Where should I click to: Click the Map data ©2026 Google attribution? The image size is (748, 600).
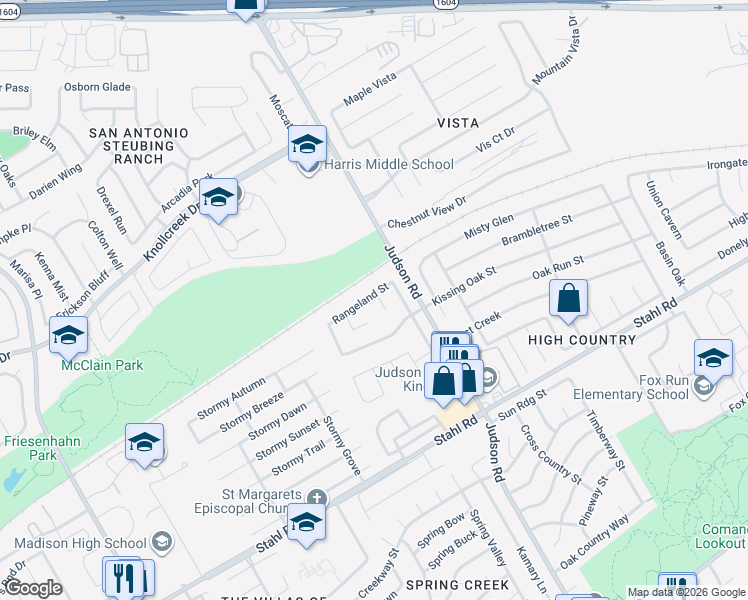tap(686, 592)
